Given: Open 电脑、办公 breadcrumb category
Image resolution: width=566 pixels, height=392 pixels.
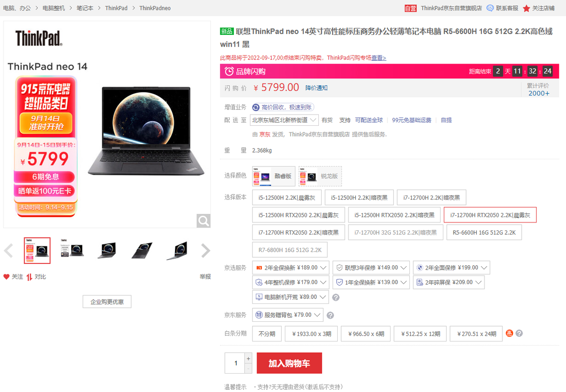Looking at the screenshot, I should [x=17, y=8].
